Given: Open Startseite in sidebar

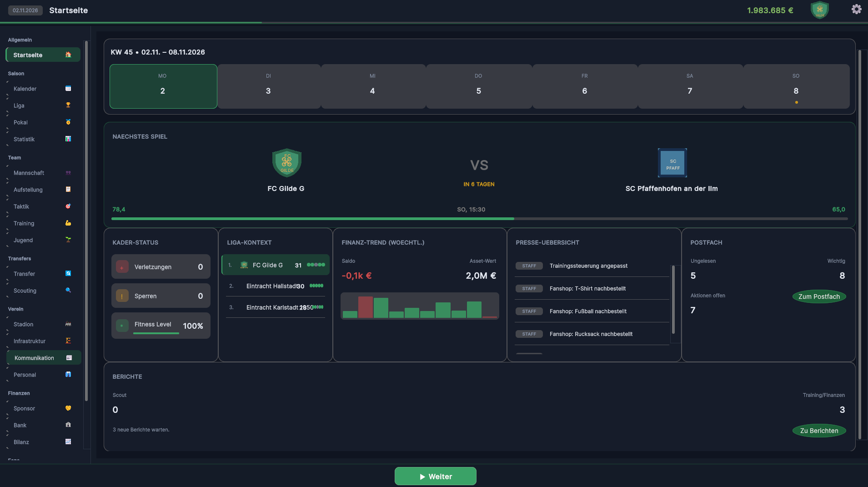Looking at the screenshot, I should coord(43,55).
